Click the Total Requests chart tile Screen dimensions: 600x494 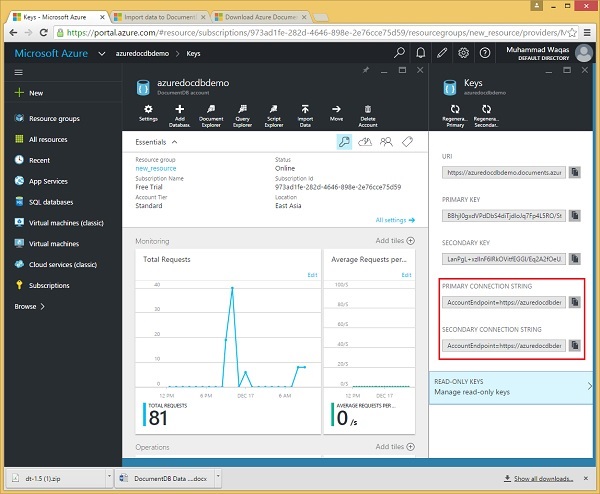click(x=228, y=341)
